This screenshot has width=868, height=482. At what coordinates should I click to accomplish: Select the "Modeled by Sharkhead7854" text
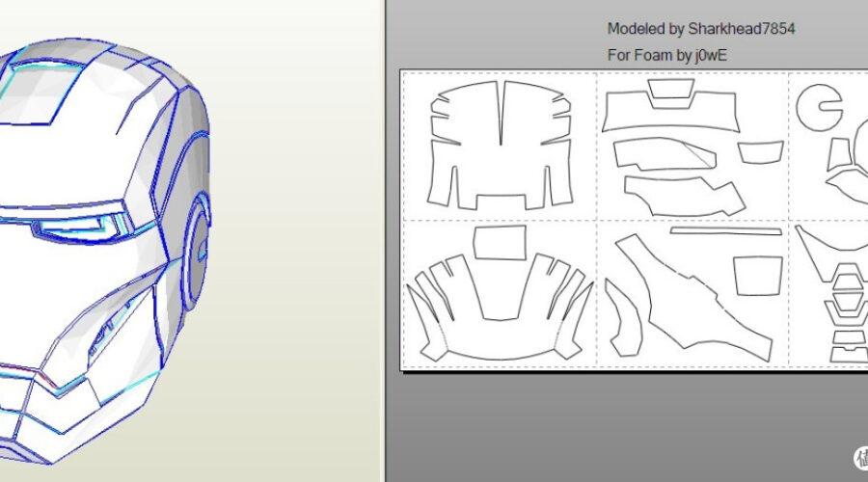tap(701, 29)
